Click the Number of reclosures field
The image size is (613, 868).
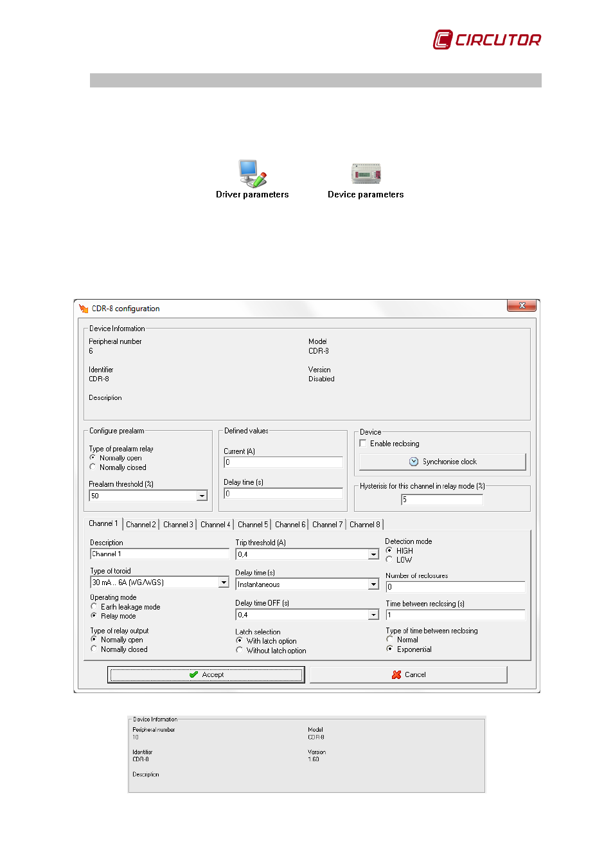point(456,587)
